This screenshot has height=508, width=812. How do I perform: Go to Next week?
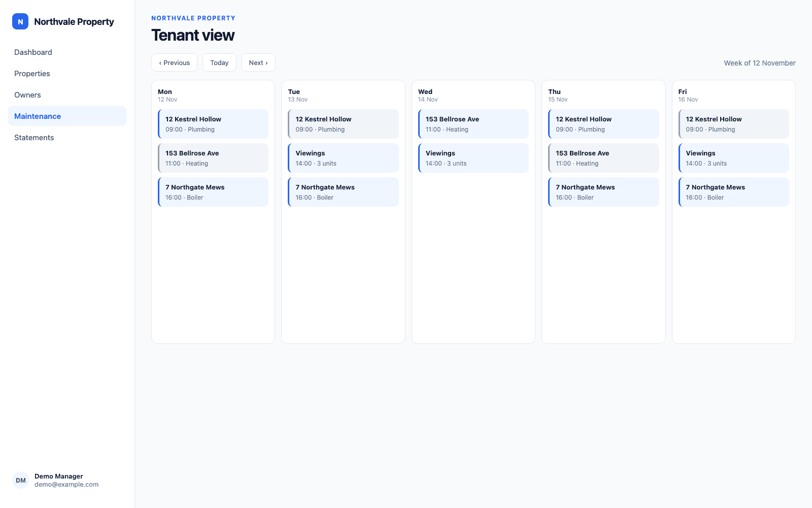click(258, 62)
